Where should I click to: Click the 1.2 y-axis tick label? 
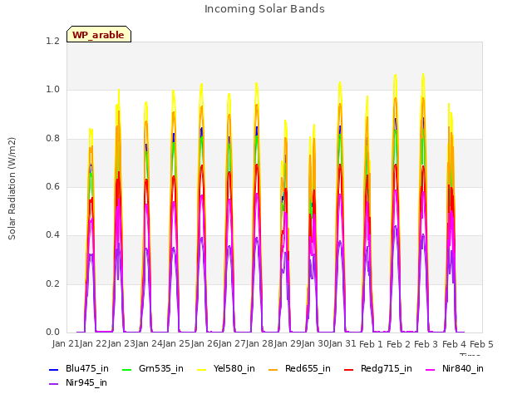click(x=52, y=41)
